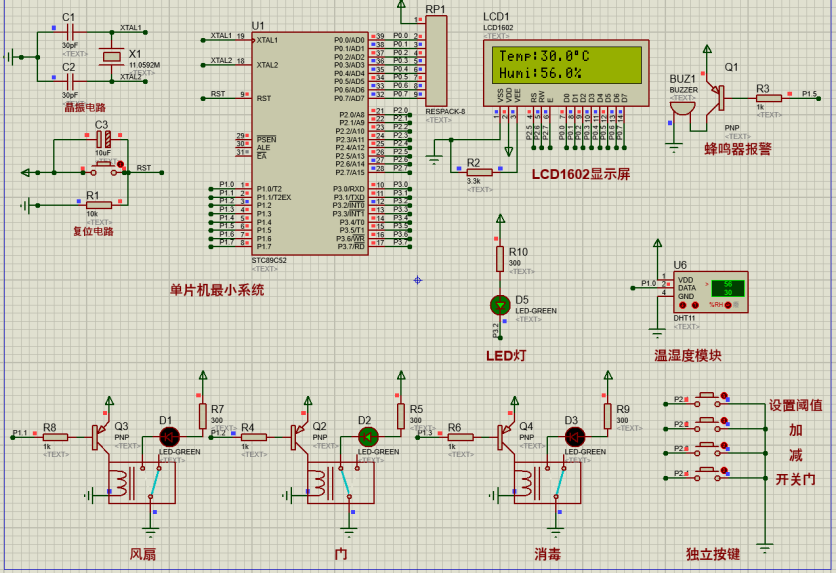Image resolution: width=836 pixels, height=573 pixels.
Task: Click the door relay above 门 label
Action: (x=341, y=483)
